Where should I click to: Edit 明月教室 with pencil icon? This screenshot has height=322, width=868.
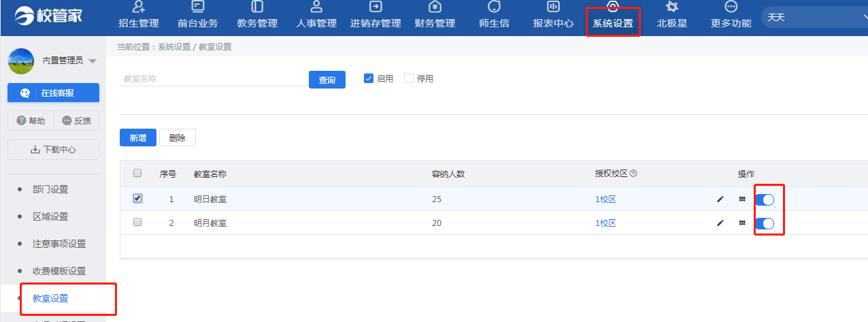click(x=720, y=223)
